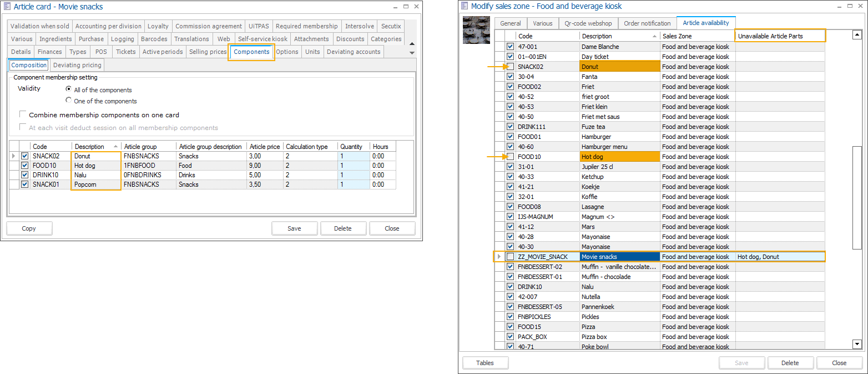868x374 pixels.
Task: Click the Article card window document icon
Action: (x=7, y=7)
